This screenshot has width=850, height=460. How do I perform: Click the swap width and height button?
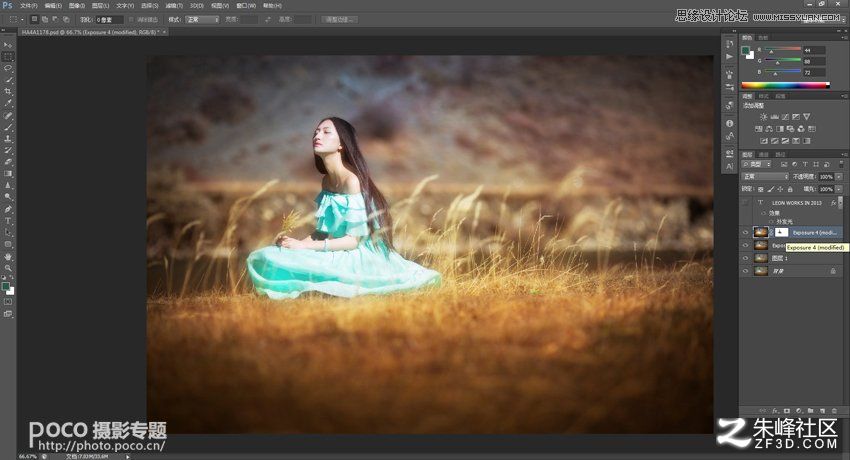268,20
